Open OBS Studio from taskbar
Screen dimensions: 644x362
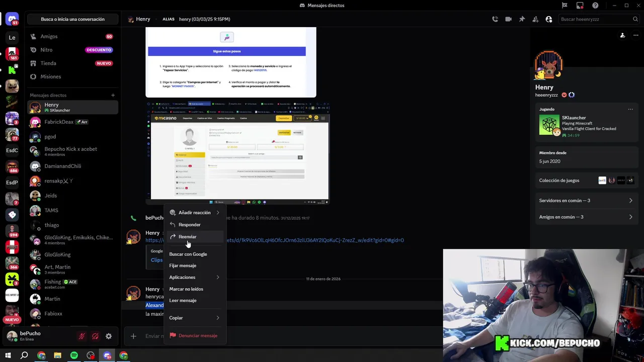pyautogui.click(x=91, y=355)
